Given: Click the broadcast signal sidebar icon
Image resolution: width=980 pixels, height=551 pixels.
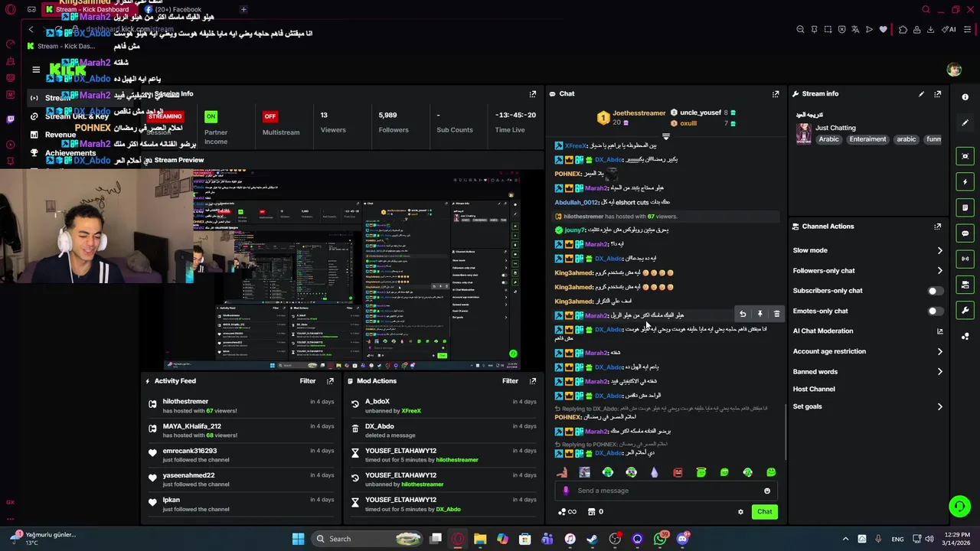Looking at the screenshot, I should (x=965, y=259).
